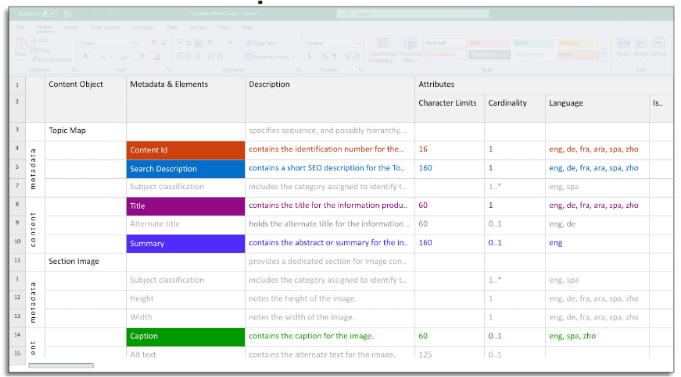The image size is (681, 377).
Task: Click the Borders icon in Font group
Action: click(123, 56)
